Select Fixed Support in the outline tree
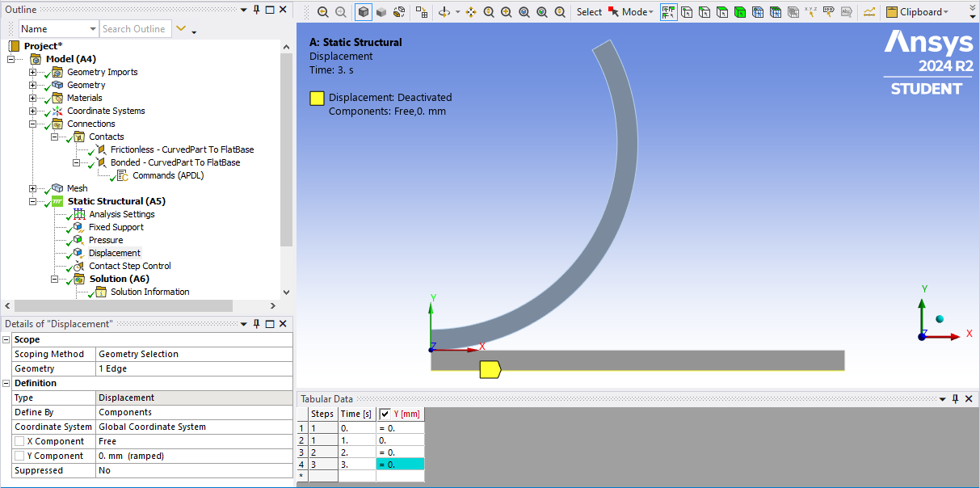Screen dimensions: 980x488 pyautogui.click(x=116, y=227)
